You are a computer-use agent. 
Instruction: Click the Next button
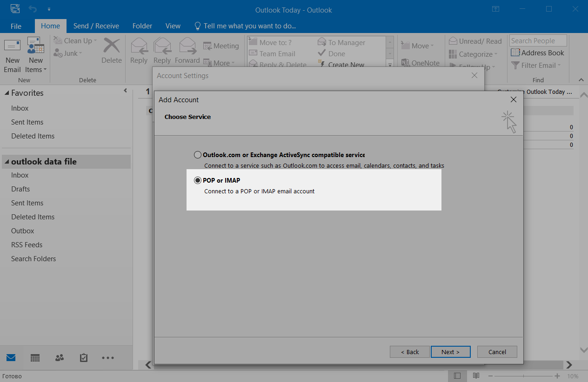pyautogui.click(x=450, y=352)
